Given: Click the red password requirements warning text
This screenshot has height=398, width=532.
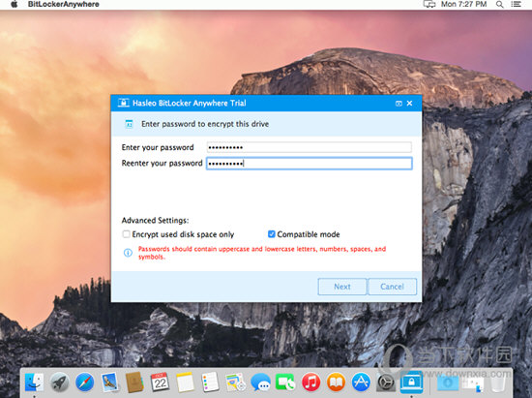Looking at the screenshot, I should [x=262, y=253].
